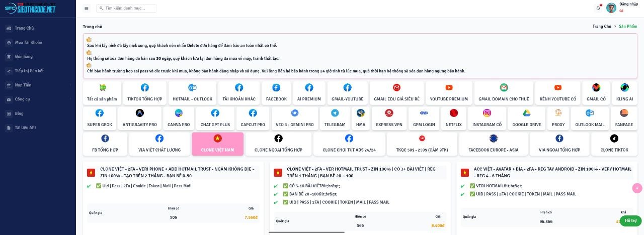The image size is (644, 235).
Task: Click the Trang Chủ breadcrumb link
Action: 602,26
